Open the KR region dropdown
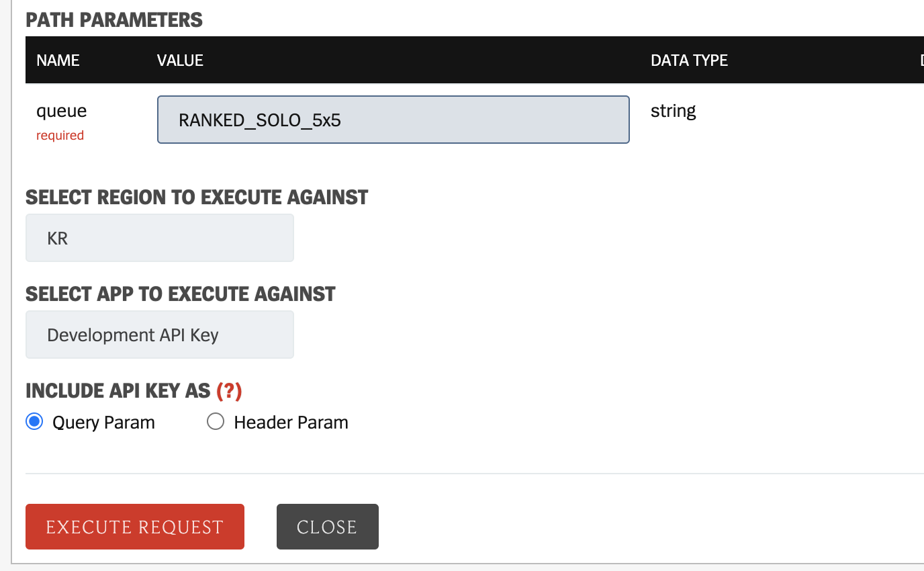Screen dimensions: 924x571 pyautogui.click(x=159, y=238)
